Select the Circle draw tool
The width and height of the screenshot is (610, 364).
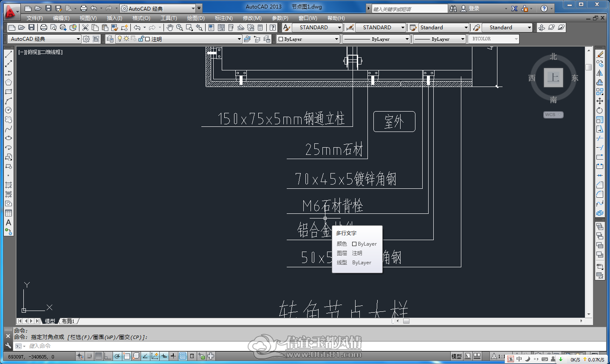click(x=8, y=110)
